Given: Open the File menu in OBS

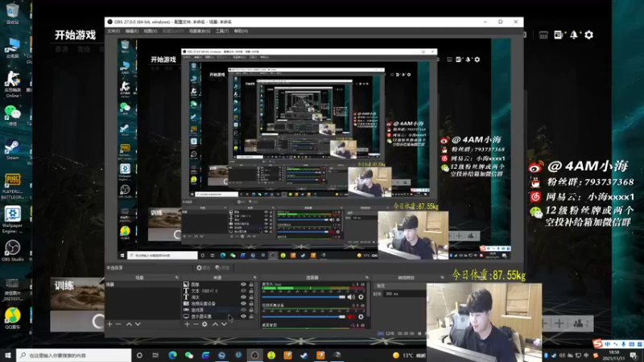Looking at the screenshot, I should [x=114, y=31].
